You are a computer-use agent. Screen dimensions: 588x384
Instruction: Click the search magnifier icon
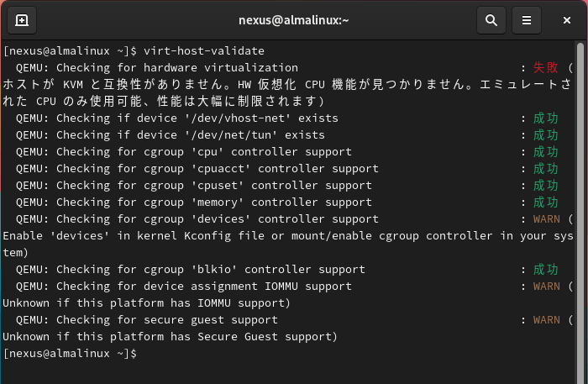[x=491, y=20]
